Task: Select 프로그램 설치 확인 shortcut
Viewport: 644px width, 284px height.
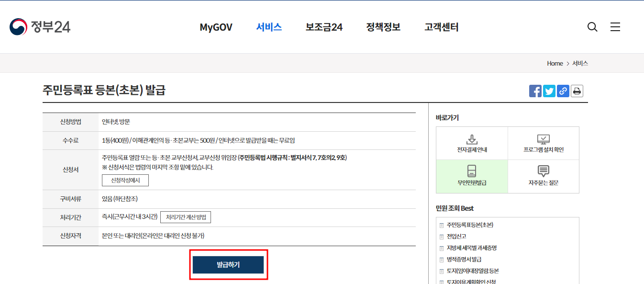Action: [x=543, y=143]
